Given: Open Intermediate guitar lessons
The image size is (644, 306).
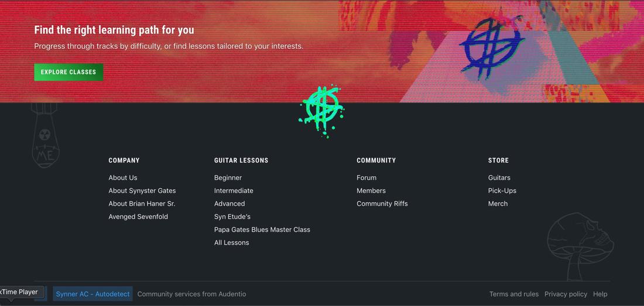Looking at the screenshot, I should 234,191.
